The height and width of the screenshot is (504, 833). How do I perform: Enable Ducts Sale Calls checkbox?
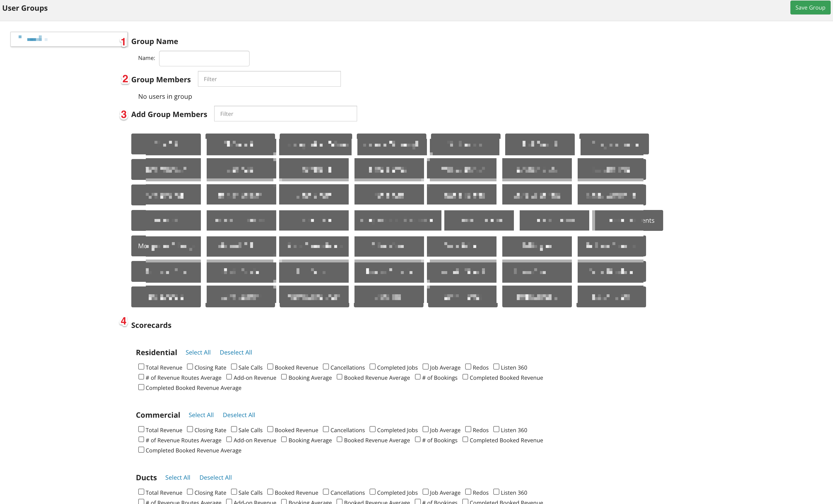tap(234, 492)
